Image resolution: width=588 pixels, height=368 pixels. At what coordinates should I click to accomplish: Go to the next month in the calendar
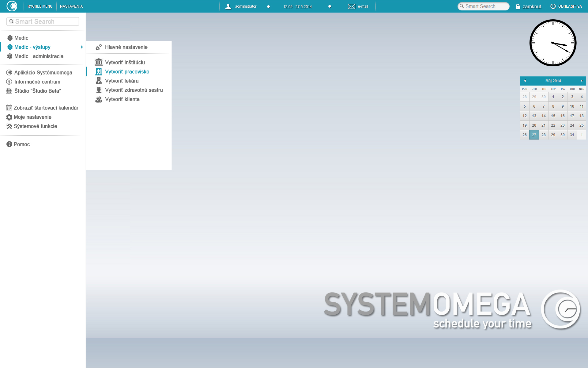pos(582,81)
